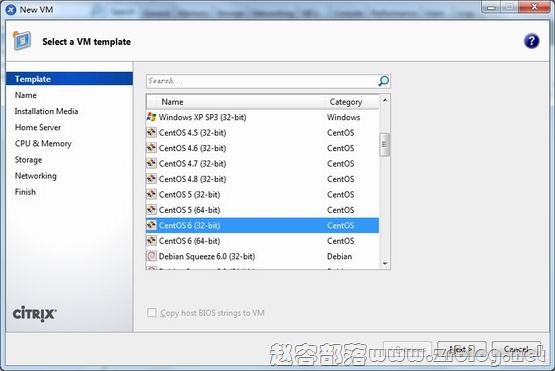Click the Debian category cell
This screenshot has height=371, width=555.
click(339, 256)
